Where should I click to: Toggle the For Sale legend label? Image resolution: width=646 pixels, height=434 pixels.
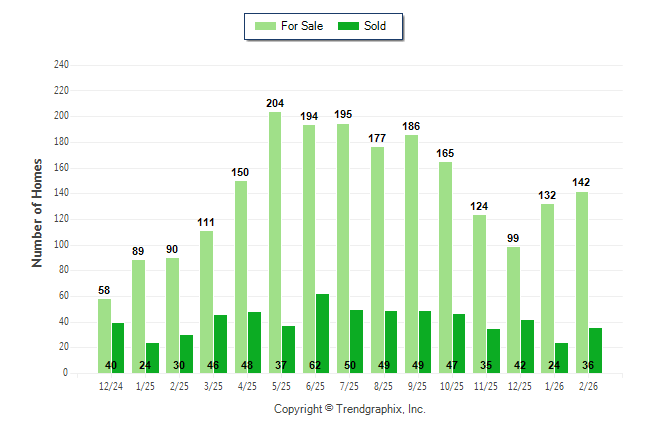(303, 26)
